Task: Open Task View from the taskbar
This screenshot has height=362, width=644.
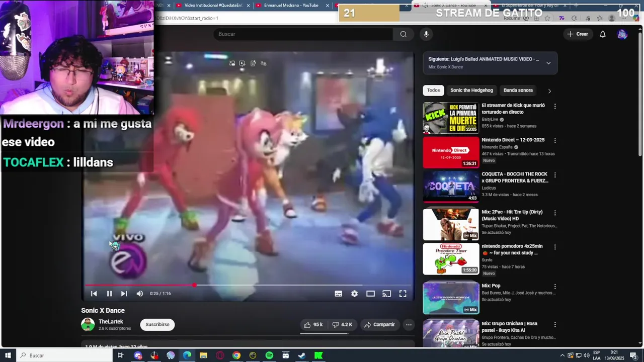Action: (120, 355)
